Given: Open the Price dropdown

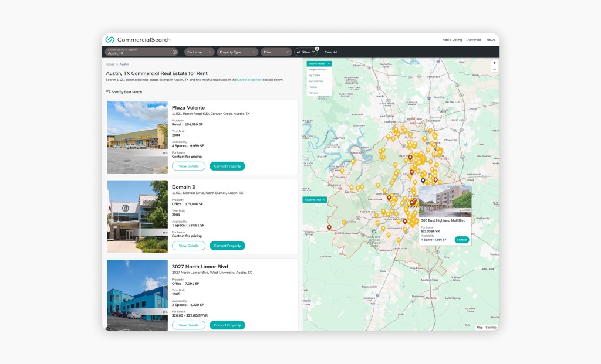Looking at the screenshot, I should click(276, 52).
